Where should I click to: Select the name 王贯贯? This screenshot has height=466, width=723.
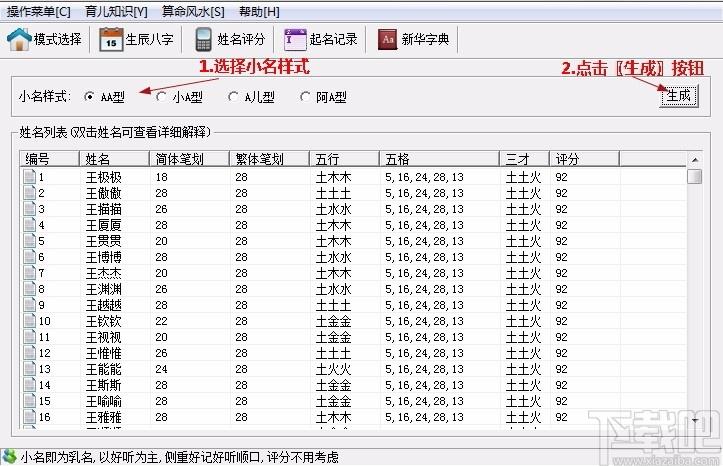tap(104, 241)
